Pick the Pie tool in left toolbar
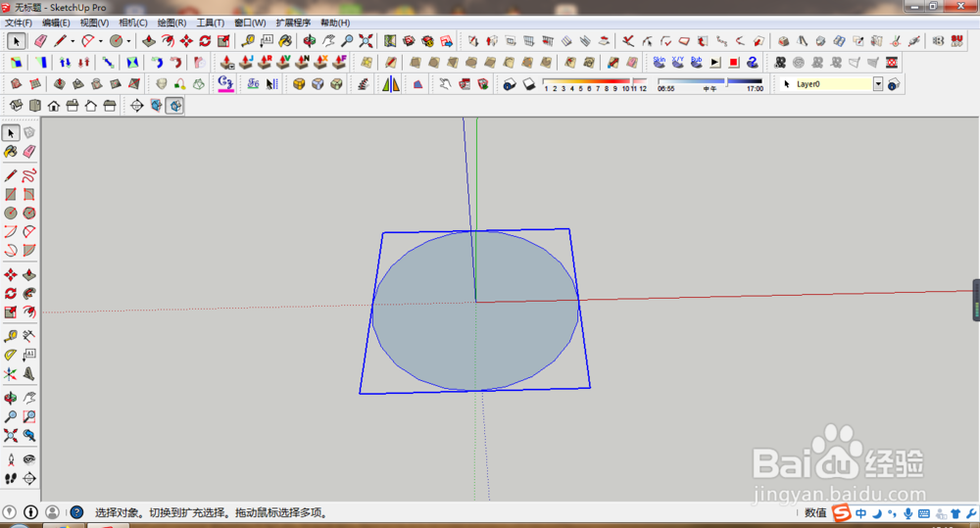Screen dimensions: 980x528 pyautogui.click(x=29, y=251)
